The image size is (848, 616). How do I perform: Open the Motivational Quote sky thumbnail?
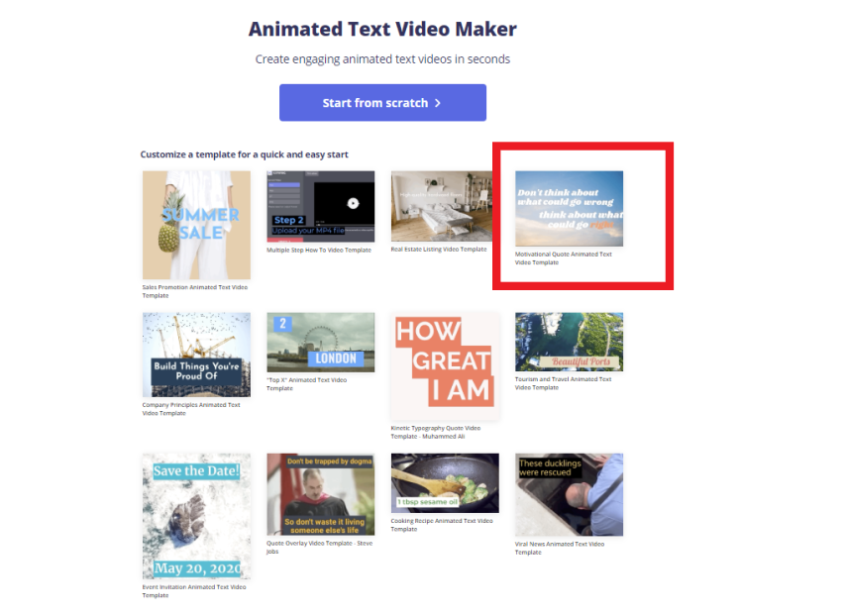point(569,209)
